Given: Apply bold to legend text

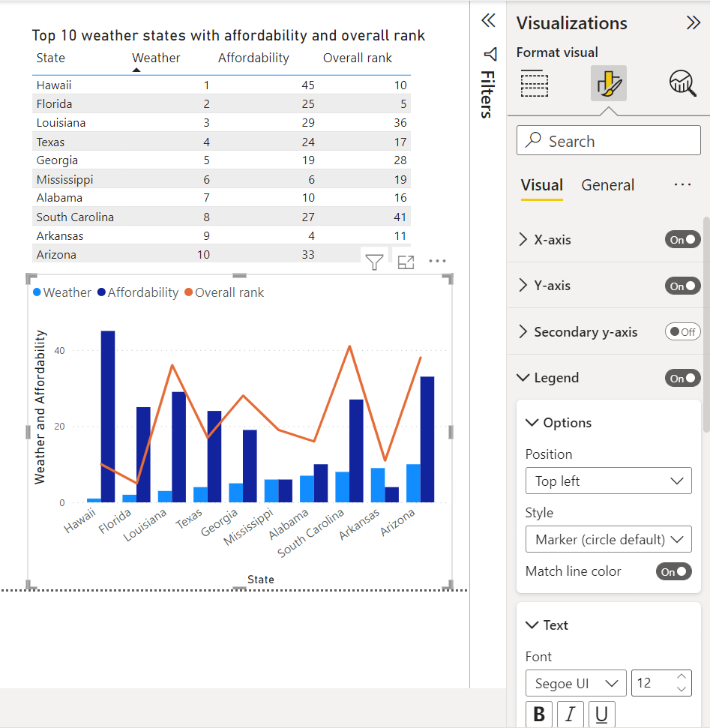Looking at the screenshot, I should pos(539,715).
